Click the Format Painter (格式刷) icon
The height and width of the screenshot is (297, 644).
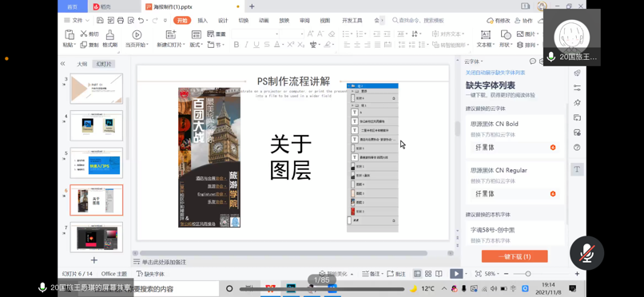(x=109, y=34)
